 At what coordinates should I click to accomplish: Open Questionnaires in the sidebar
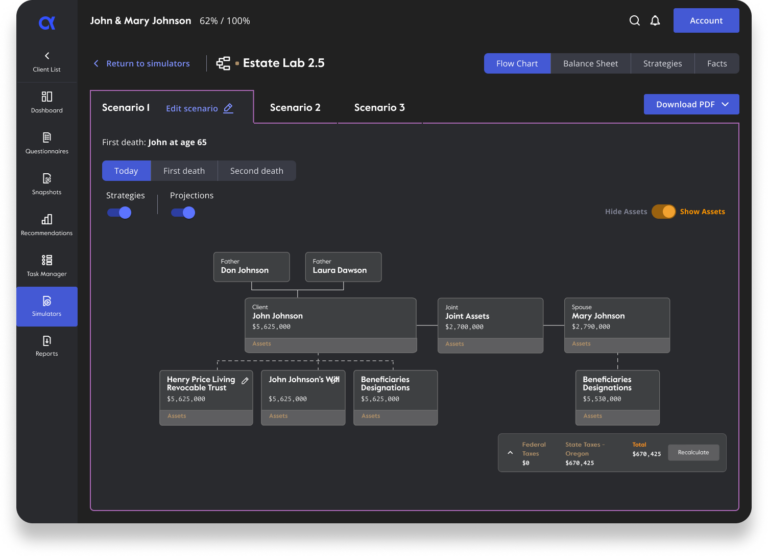click(47, 143)
